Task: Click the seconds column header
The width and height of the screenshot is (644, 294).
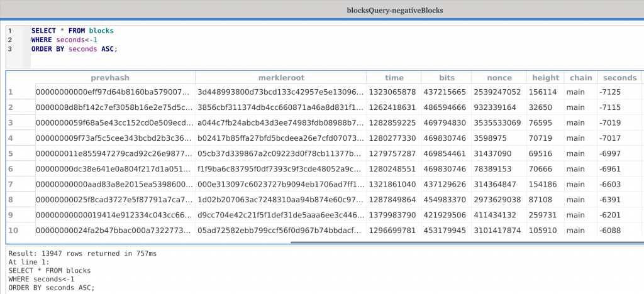Action: pyautogui.click(x=619, y=78)
